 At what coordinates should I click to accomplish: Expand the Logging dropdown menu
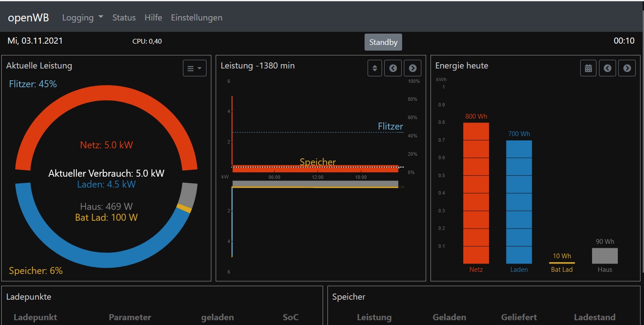pos(83,18)
